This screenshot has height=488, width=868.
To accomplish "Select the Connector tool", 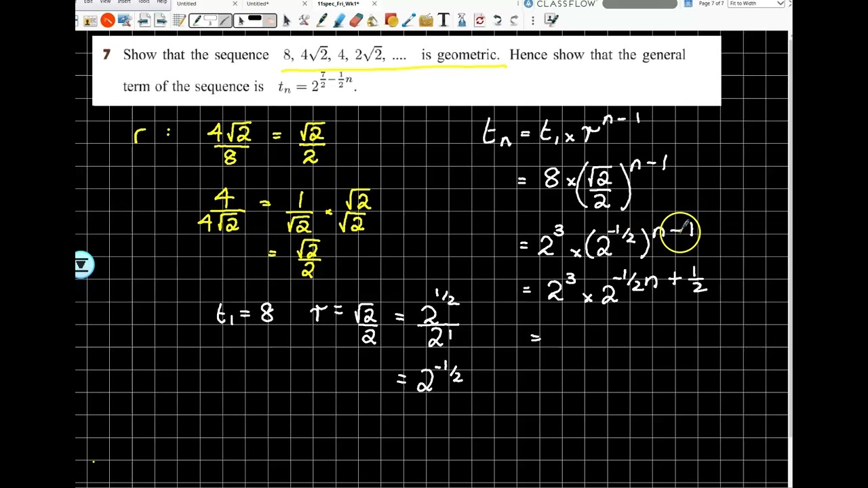I will click(409, 21).
